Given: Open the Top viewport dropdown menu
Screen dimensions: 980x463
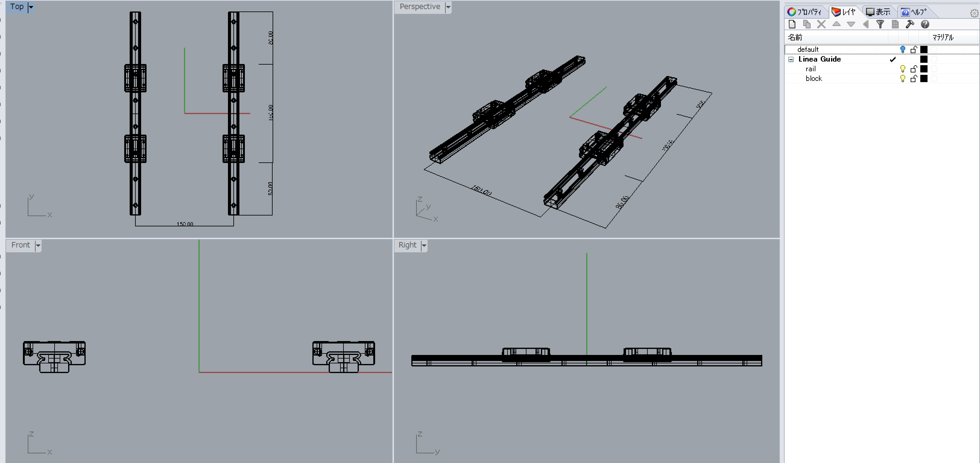Looking at the screenshot, I should pos(31,7).
